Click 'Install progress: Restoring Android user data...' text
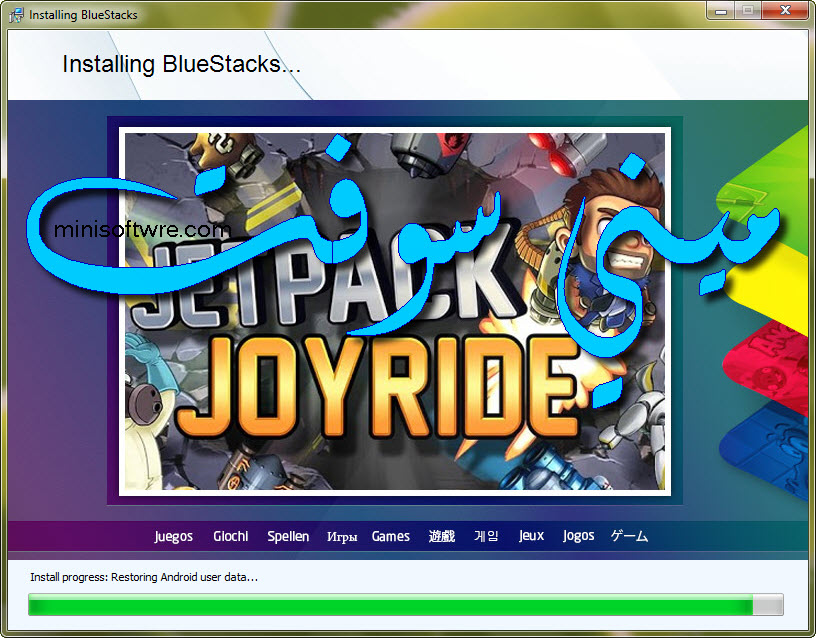The width and height of the screenshot is (816, 638). point(144,577)
